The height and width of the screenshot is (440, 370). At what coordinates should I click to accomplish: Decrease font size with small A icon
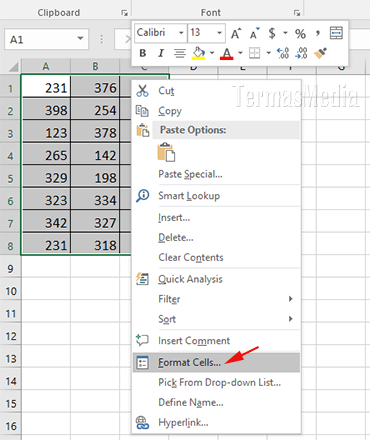tap(254, 33)
